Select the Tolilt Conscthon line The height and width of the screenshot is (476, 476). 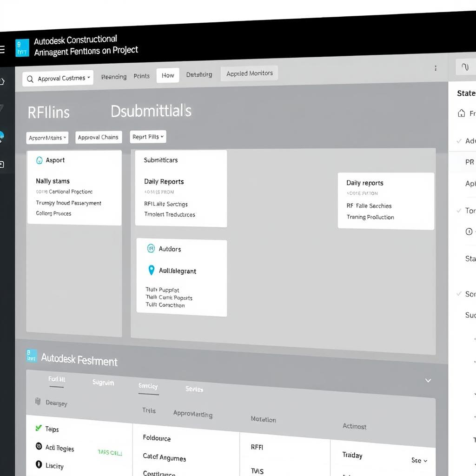(x=165, y=305)
